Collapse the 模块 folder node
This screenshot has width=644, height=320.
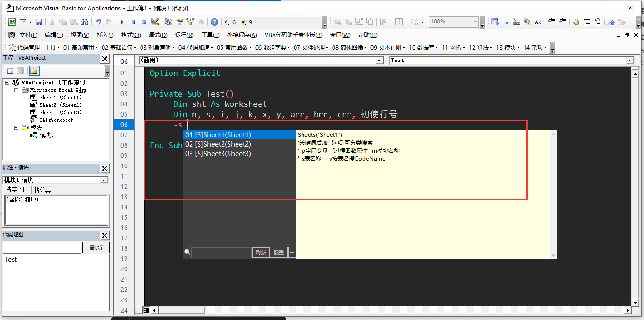(x=16, y=127)
